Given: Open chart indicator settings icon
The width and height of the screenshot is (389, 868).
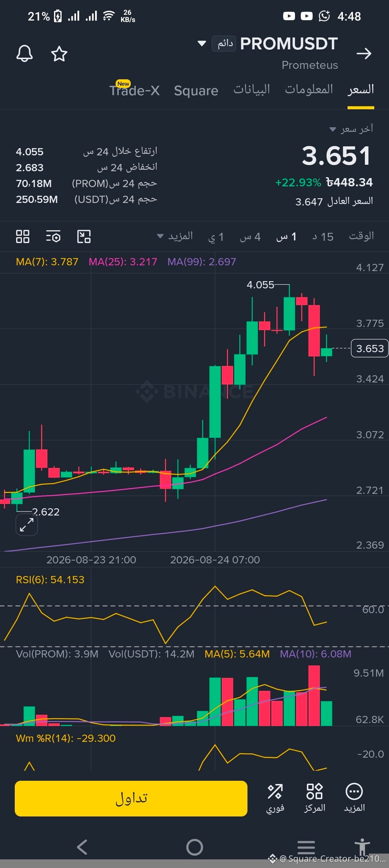Looking at the screenshot, I should pyautogui.click(x=53, y=236).
